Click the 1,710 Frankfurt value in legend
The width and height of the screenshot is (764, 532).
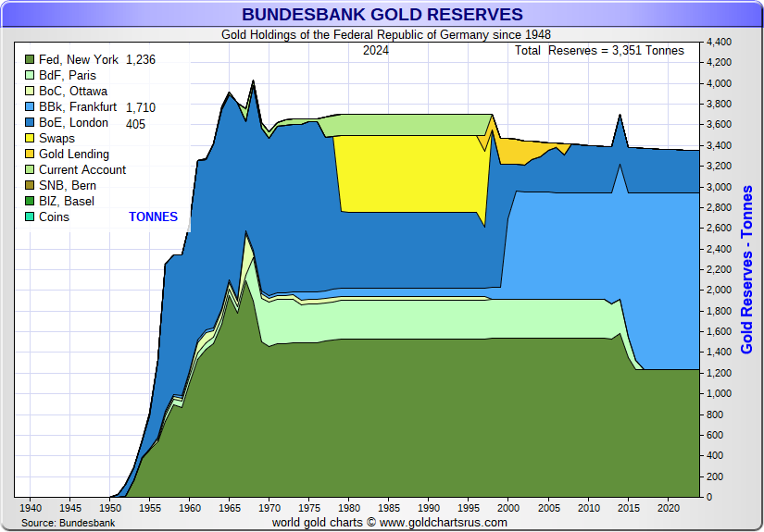(x=140, y=107)
